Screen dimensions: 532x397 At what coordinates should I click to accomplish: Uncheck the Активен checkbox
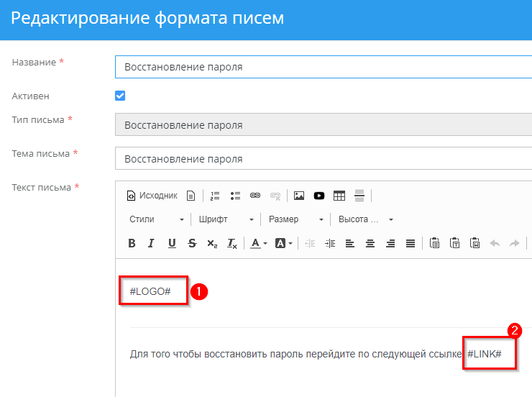pyautogui.click(x=120, y=96)
